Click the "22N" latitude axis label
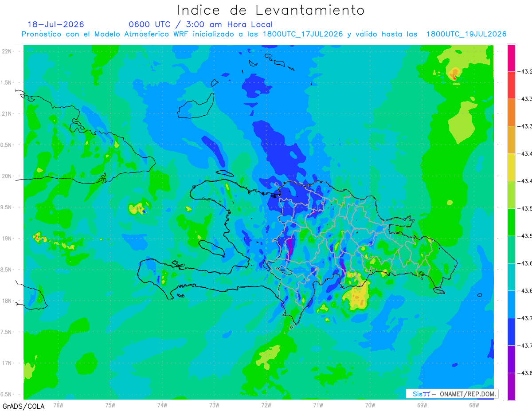 click(7, 51)
